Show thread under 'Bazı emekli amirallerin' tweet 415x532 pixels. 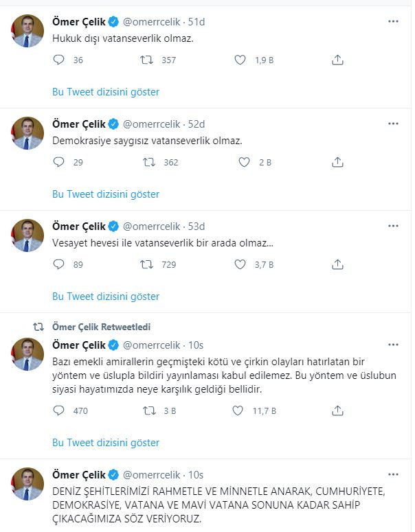[106, 443]
